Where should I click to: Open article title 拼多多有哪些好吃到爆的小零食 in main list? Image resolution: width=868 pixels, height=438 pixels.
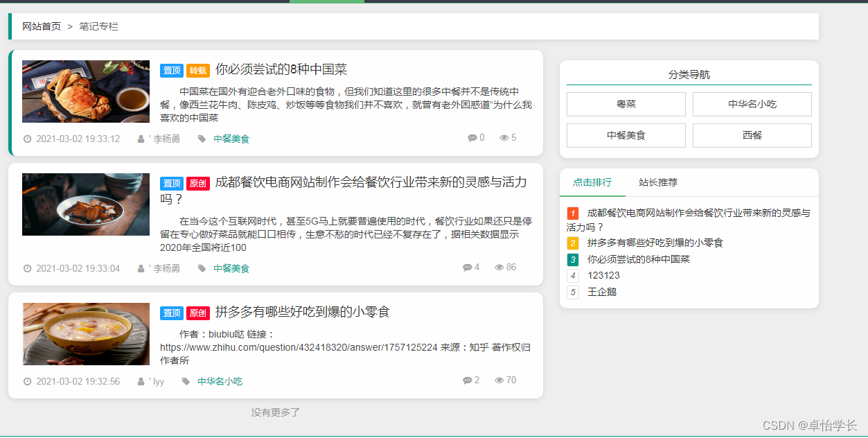pyautogui.click(x=303, y=312)
